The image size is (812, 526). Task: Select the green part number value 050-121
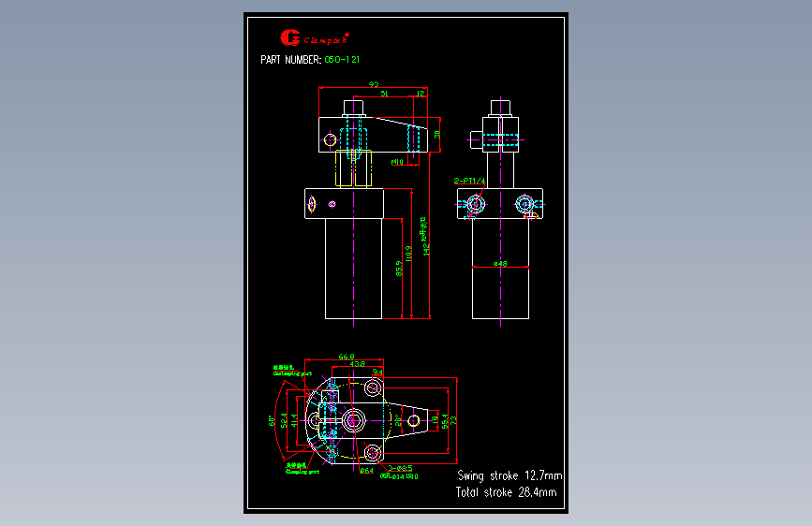tap(342, 60)
